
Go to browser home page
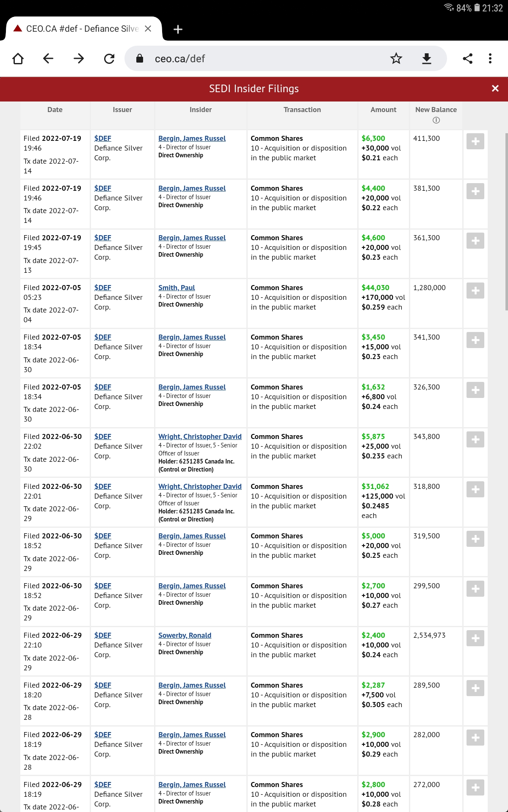click(x=18, y=58)
